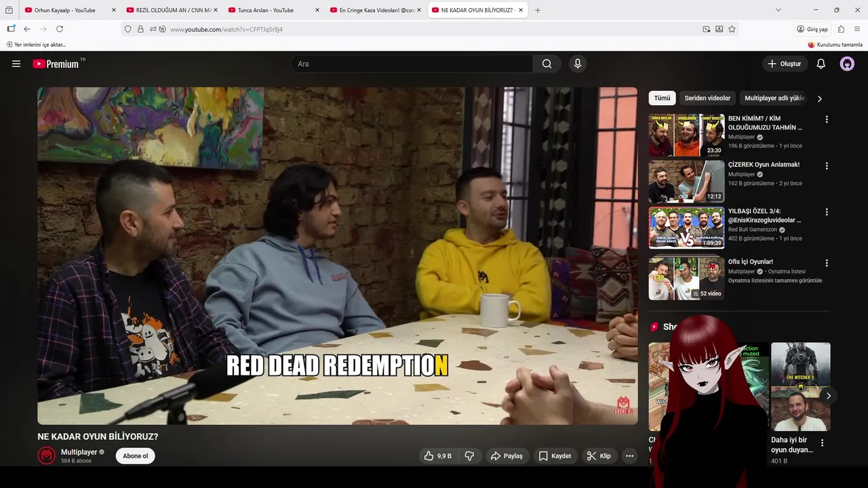The image size is (868, 488).
Task: Click Kurulumu tamamla in bookmarks bar
Action: [835, 45]
